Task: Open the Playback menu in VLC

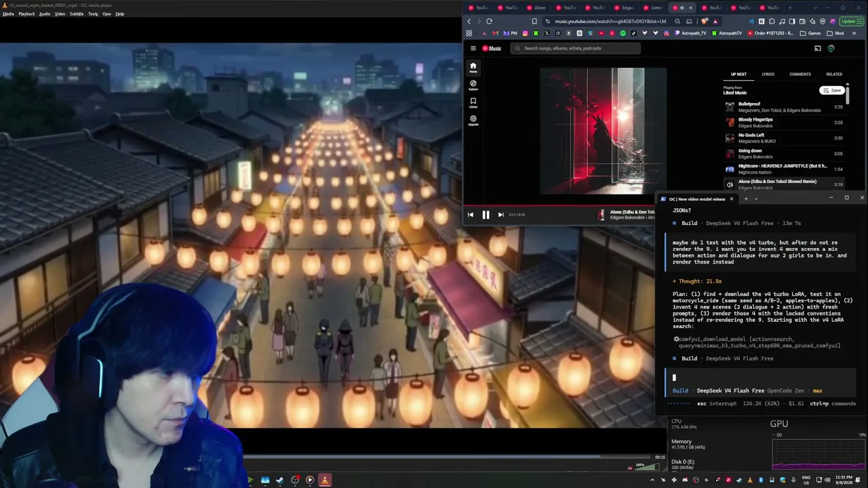Action: [x=26, y=14]
